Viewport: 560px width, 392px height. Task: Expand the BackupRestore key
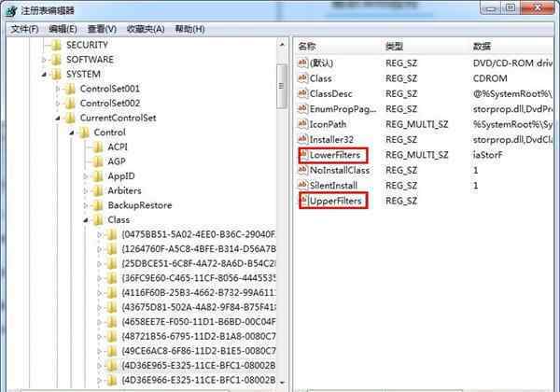85,205
